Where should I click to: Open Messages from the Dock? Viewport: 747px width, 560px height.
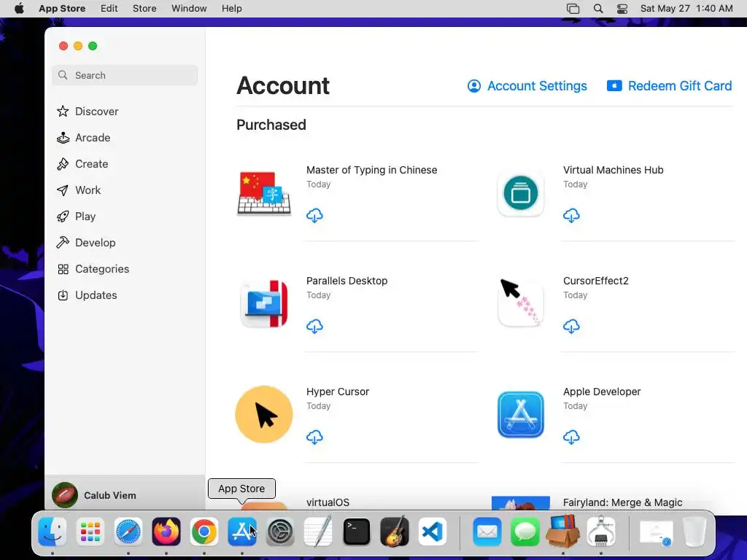[525, 532]
